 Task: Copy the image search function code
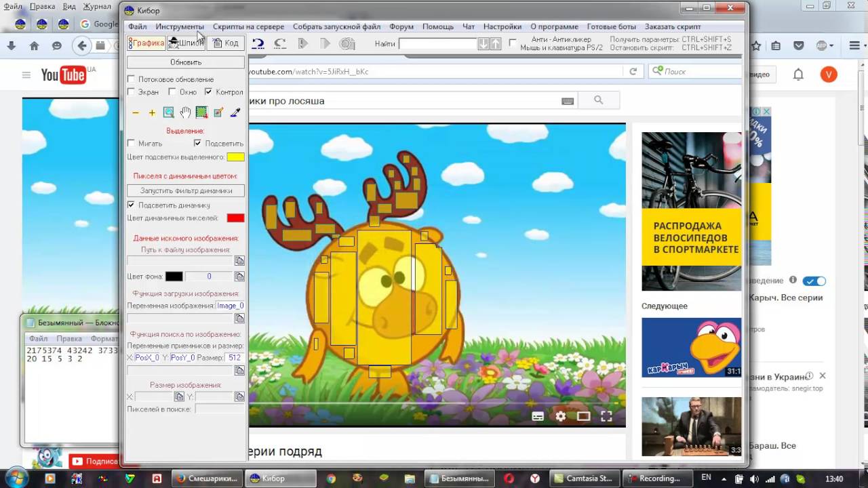click(239, 371)
